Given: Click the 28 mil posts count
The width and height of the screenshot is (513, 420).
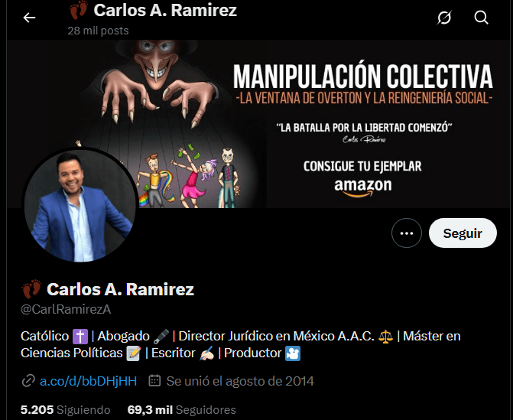Looking at the screenshot, I should 98,31.
